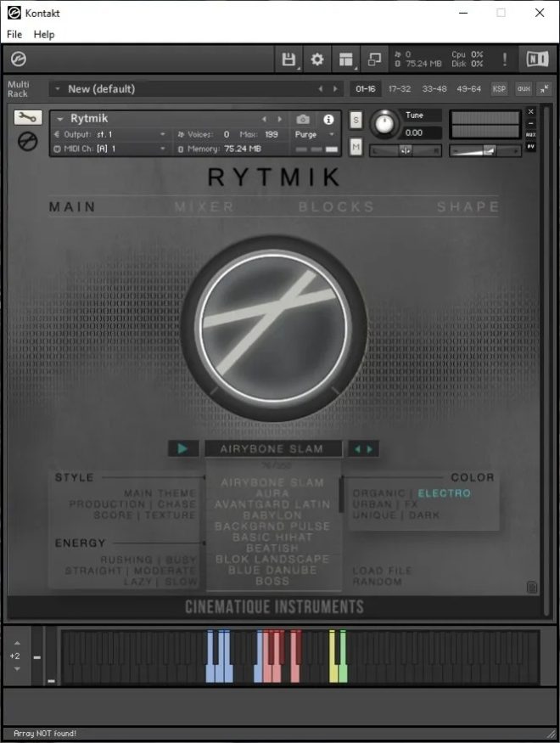The image size is (560, 743).
Task: Click the exclamation panic button
Action: pyautogui.click(x=505, y=59)
